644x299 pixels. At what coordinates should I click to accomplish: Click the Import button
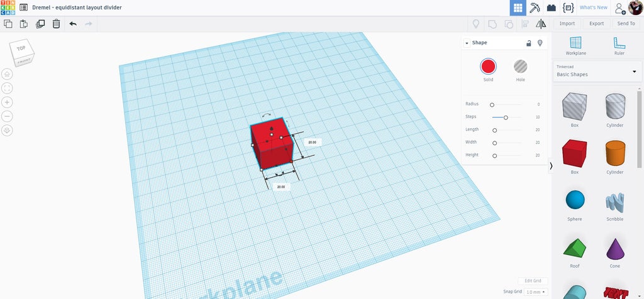click(567, 24)
